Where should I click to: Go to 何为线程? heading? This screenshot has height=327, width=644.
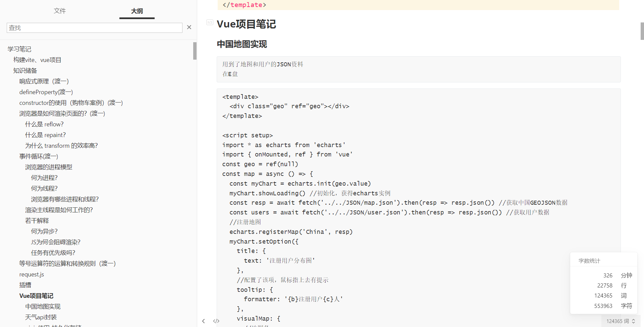click(44, 189)
